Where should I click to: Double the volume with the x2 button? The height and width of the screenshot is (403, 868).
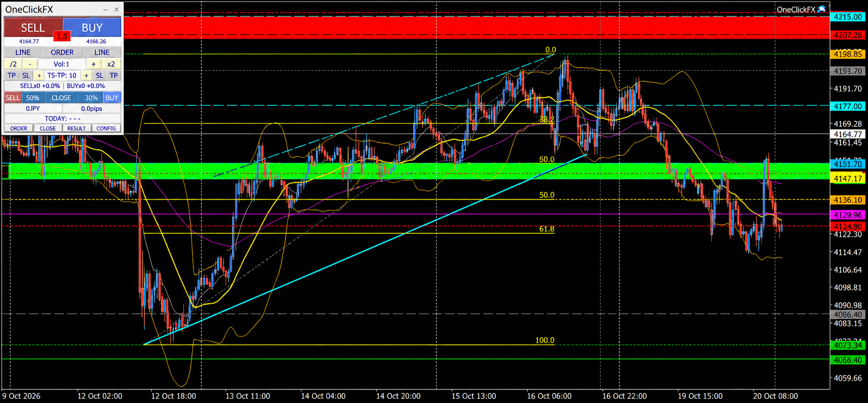pos(111,64)
